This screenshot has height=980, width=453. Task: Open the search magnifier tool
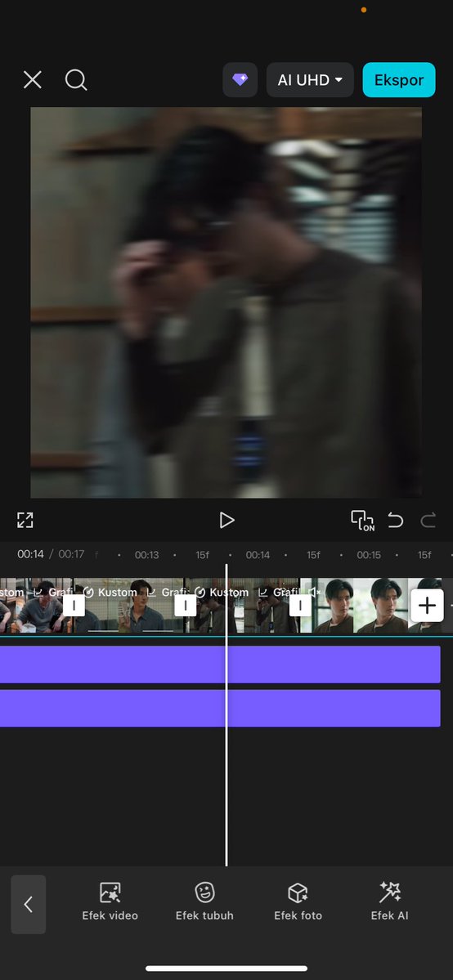pos(76,80)
